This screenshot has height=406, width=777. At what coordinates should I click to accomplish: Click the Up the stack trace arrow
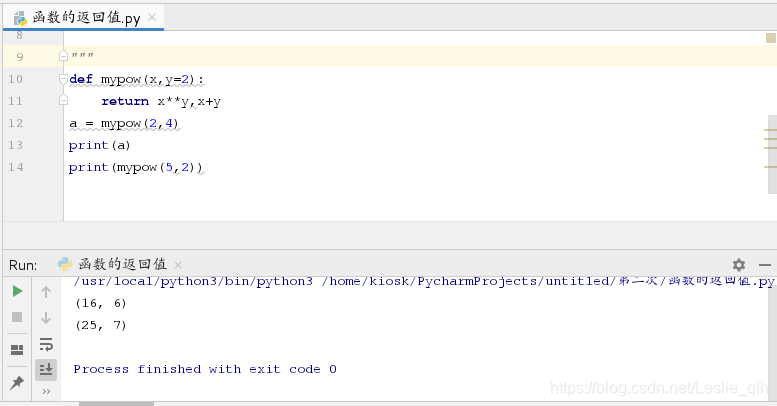(46, 292)
